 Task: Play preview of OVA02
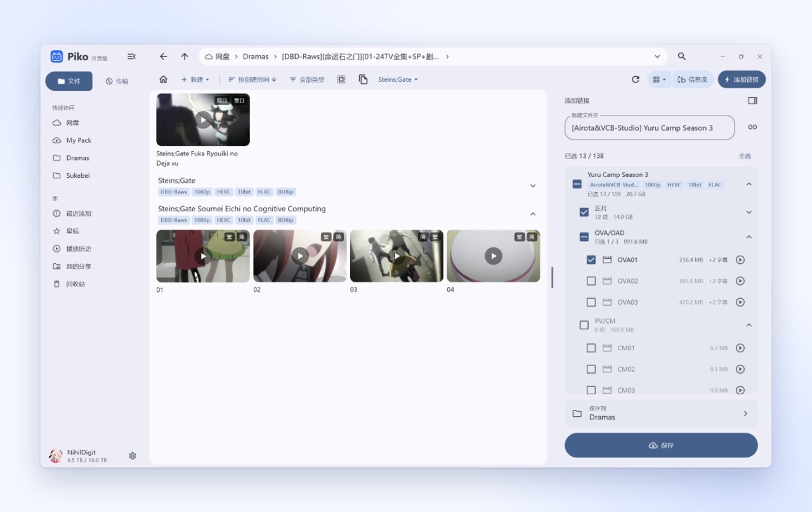740,281
